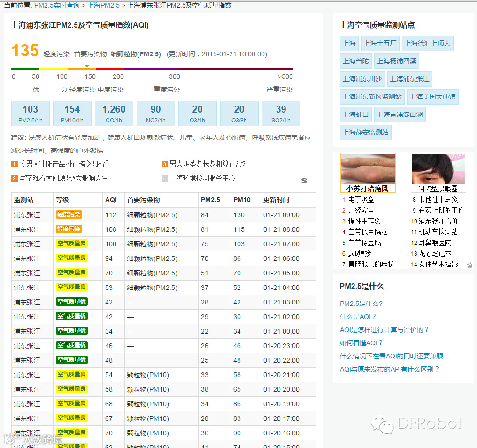
Task: Open the PM2.5是什么? link
Action: 361,304
